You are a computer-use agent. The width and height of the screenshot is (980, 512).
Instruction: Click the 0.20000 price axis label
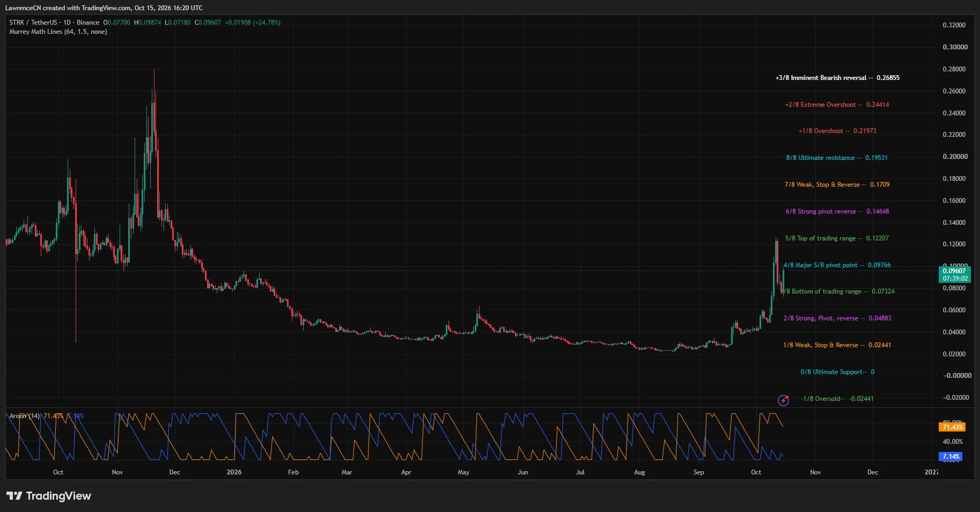pyautogui.click(x=954, y=157)
